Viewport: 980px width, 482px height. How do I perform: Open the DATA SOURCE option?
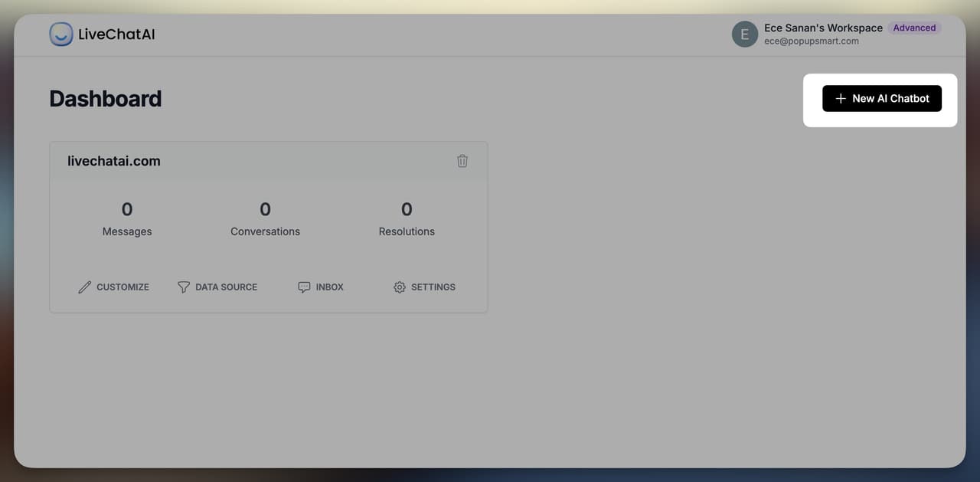point(217,287)
